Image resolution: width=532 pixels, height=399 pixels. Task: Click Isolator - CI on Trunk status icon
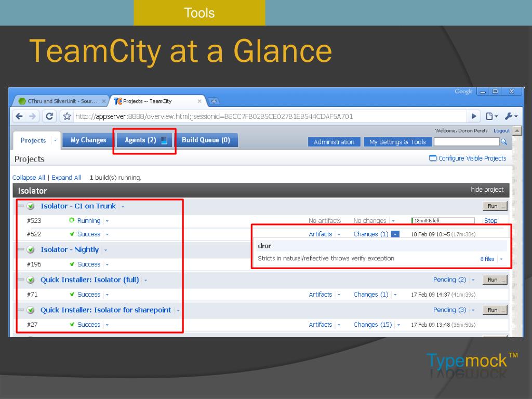click(31, 206)
